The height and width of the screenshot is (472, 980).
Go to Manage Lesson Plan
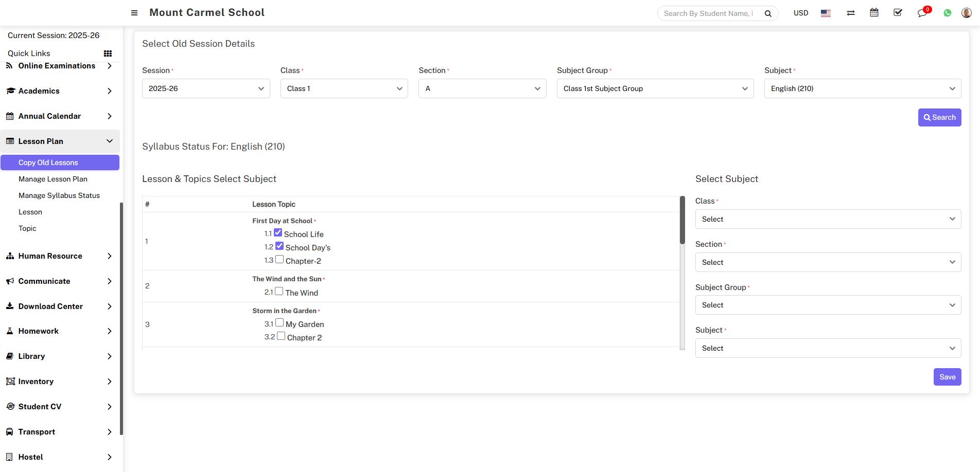click(53, 179)
